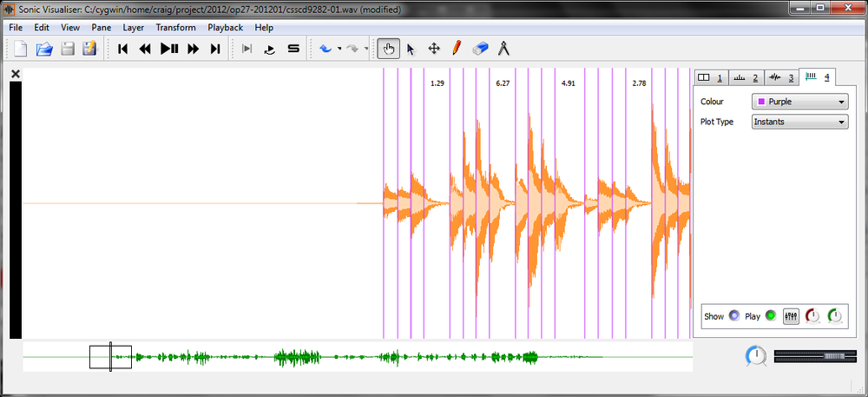Viewport: 868px width, 397px height.
Task: Toggle the Play layer audio LED
Action: coord(769,316)
